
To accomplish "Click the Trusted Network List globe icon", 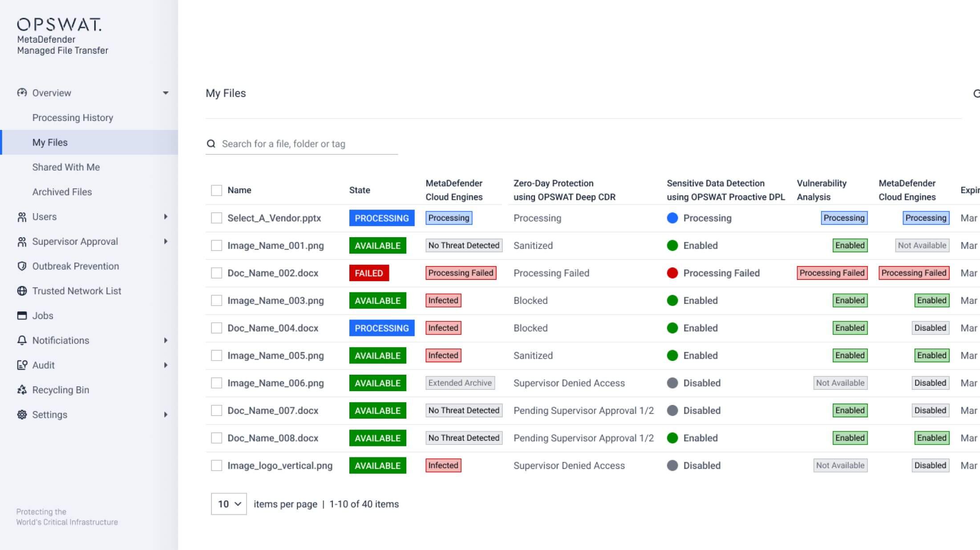I will coord(22,291).
